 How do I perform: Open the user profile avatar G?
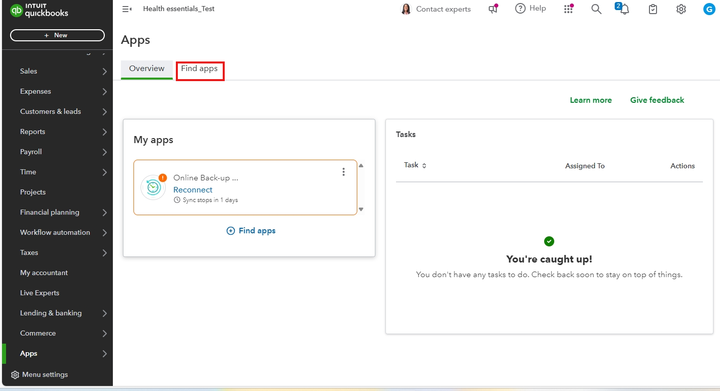click(709, 9)
